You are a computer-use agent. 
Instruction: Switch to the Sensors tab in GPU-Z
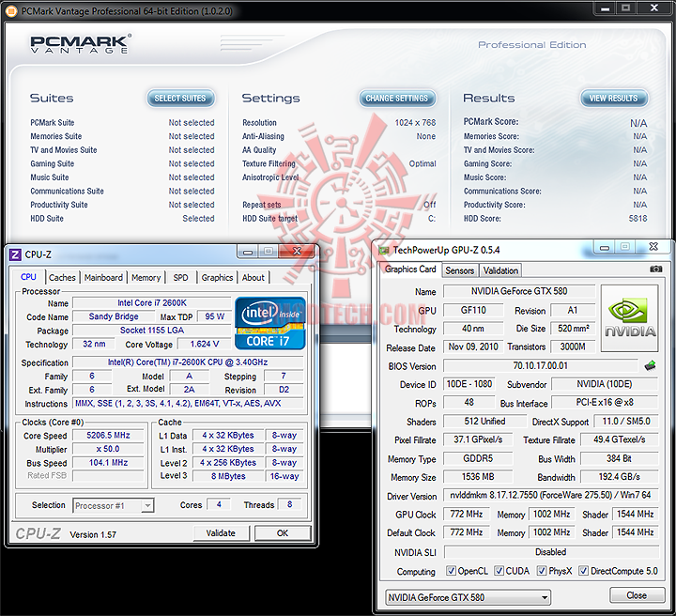point(459,270)
